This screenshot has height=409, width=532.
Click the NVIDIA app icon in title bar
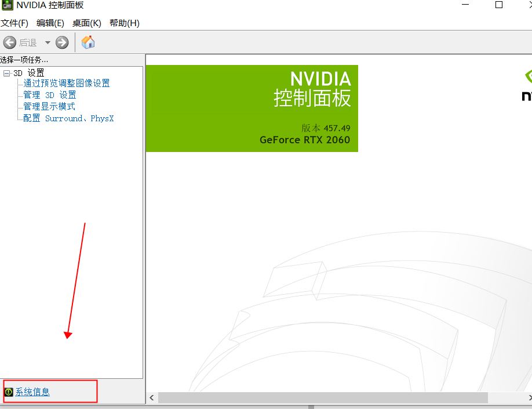[x=7, y=5]
